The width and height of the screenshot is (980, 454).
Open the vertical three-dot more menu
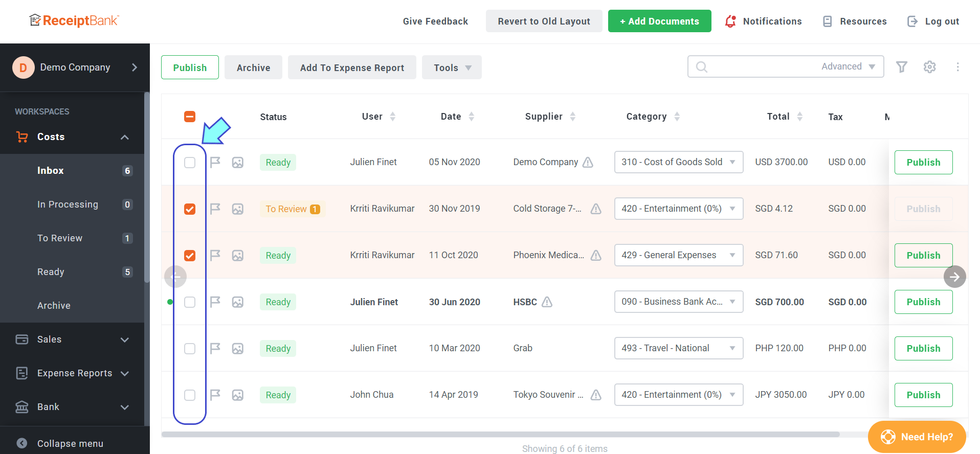pyautogui.click(x=958, y=67)
